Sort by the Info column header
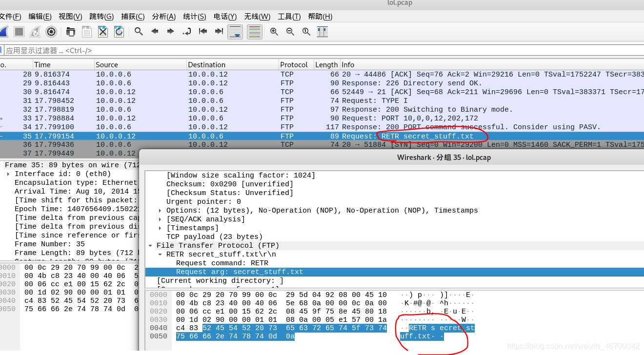Image resolution: width=644 pixels, height=355 pixels. pos(492,64)
